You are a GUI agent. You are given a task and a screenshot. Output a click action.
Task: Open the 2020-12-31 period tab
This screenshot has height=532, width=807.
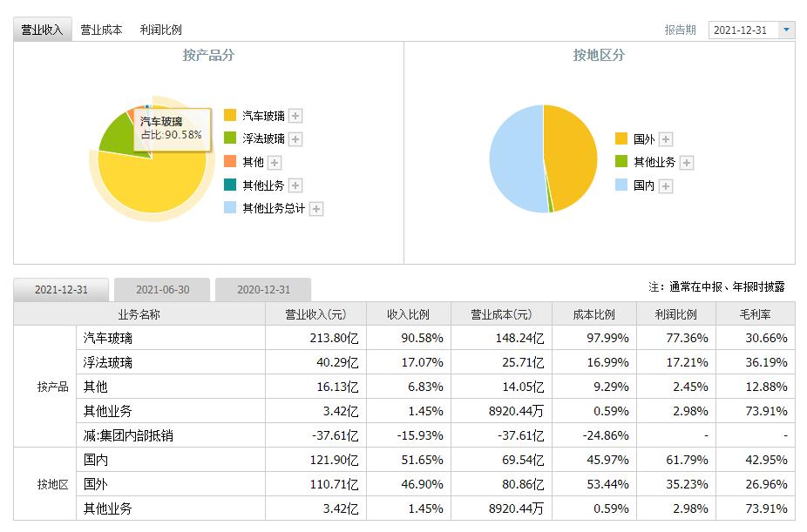(263, 290)
